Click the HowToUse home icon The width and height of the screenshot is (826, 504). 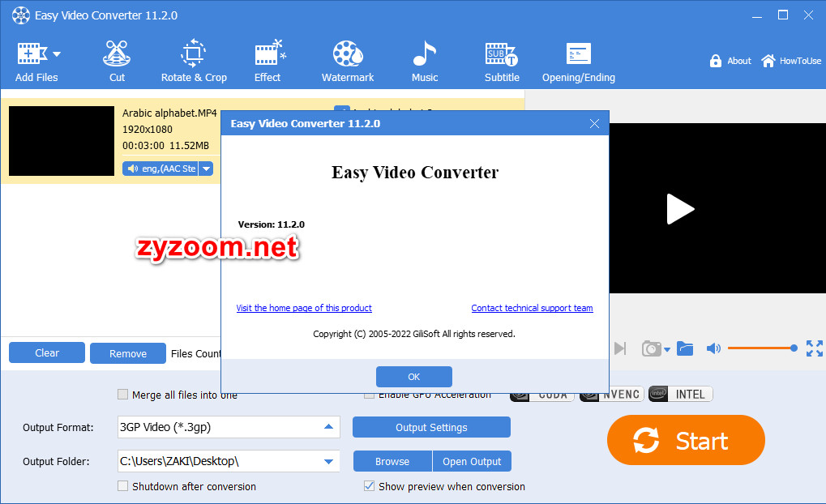tap(768, 61)
